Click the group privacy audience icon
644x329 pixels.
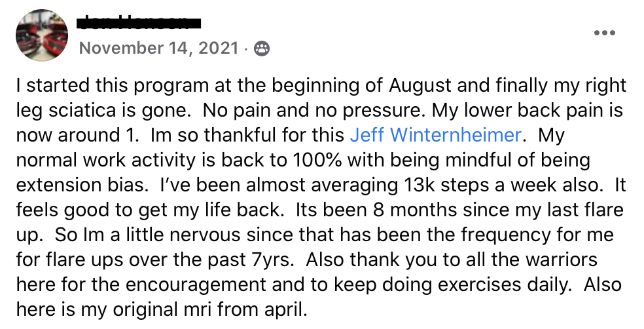[x=262, y=49]
